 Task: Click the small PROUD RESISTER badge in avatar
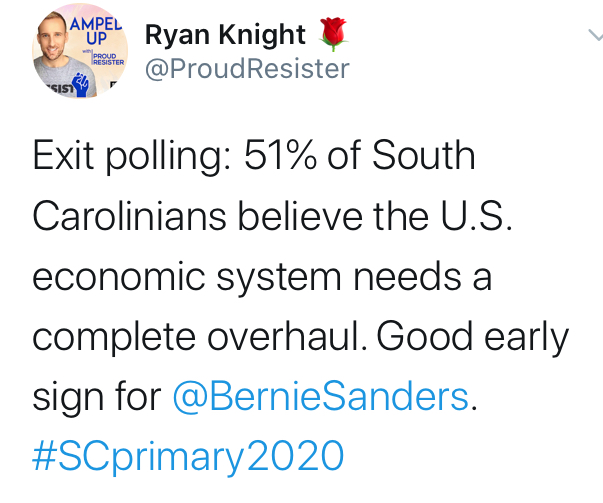(x=108, y=59)
